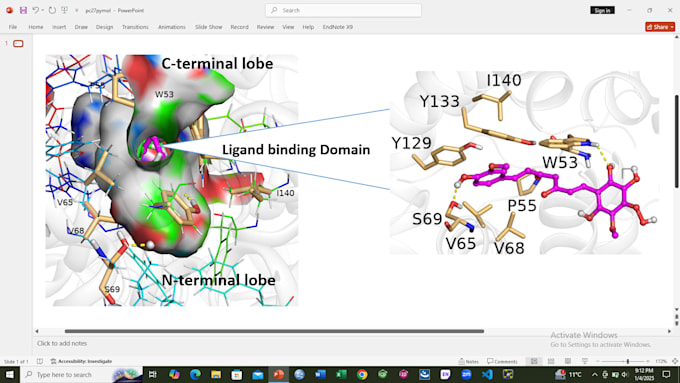Open the Design tab
Screen dimensions: 680x383
click(x=105, y=27)
